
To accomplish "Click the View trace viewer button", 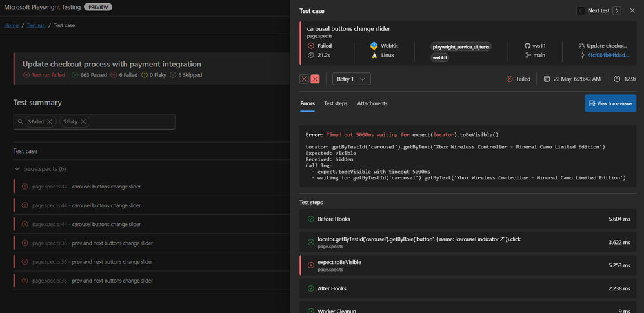I will (610, 103).
